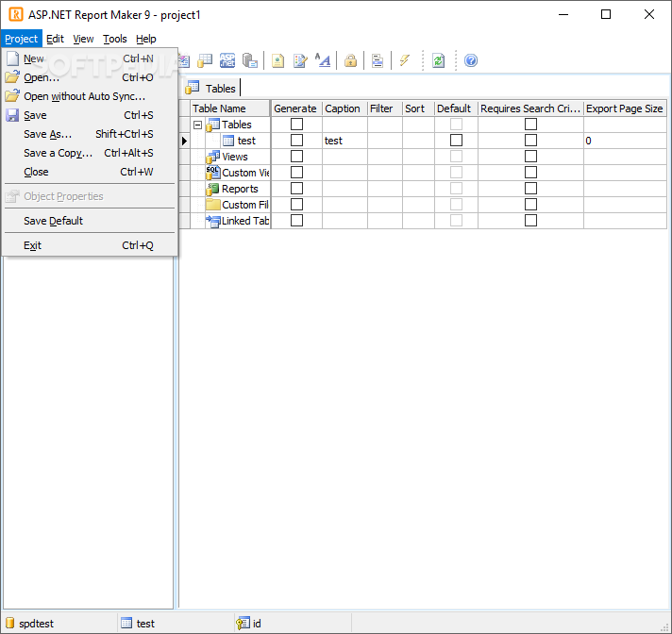The image size is (672, 634).
Task: Choose Close in the Project menu
Action: [x=90, y=172]
